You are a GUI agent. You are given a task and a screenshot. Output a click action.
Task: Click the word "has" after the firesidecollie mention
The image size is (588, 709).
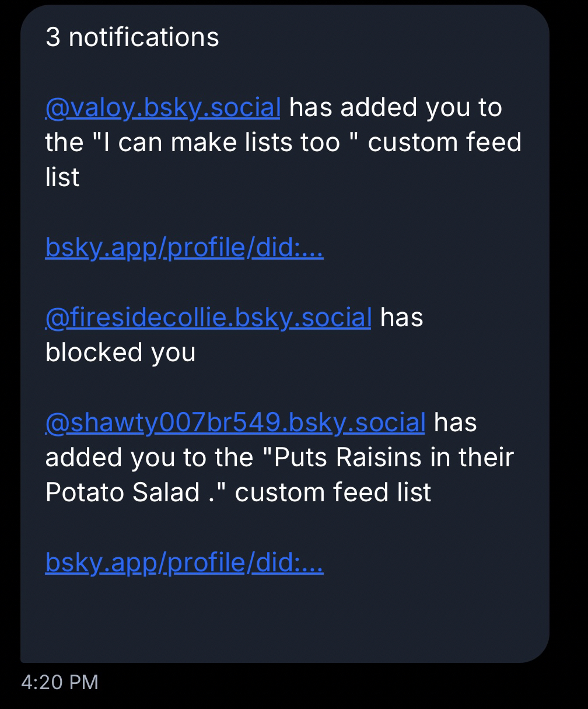pos(401,318)
